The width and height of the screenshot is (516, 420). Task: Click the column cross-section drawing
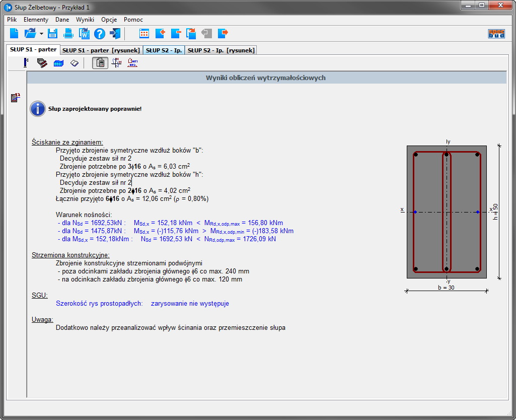pos(447,212)
